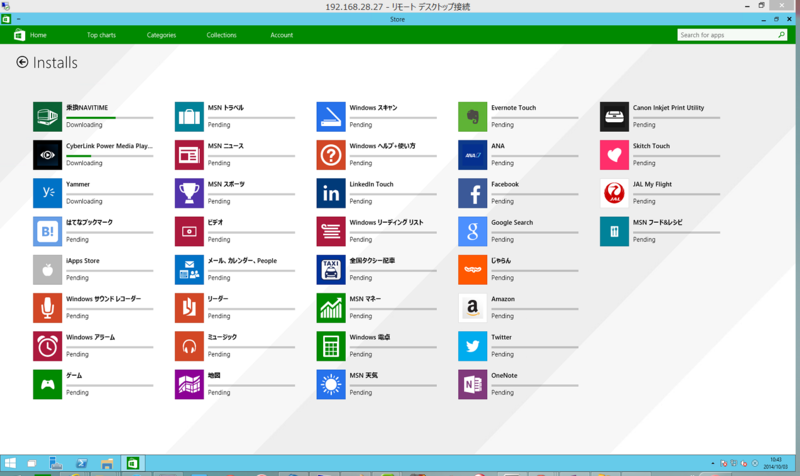
Task: Click the OneNote app name label
Action: (x=504, y=375)
